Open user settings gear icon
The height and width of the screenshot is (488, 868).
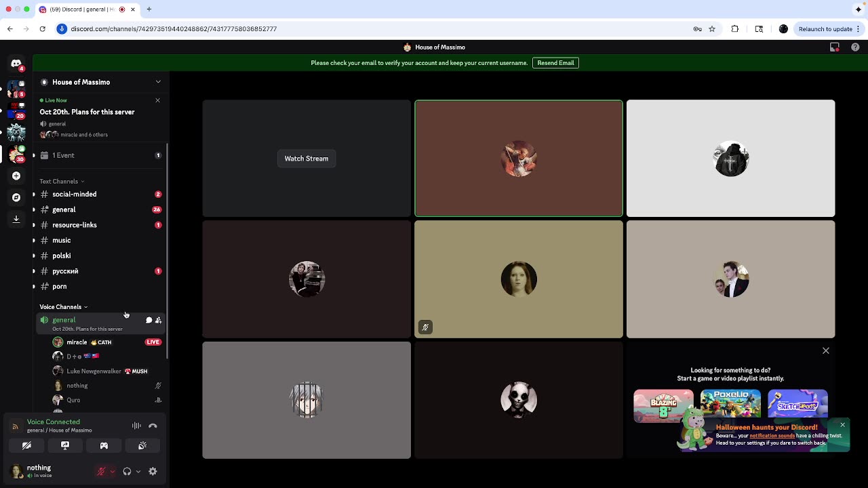tap(153, 472)
